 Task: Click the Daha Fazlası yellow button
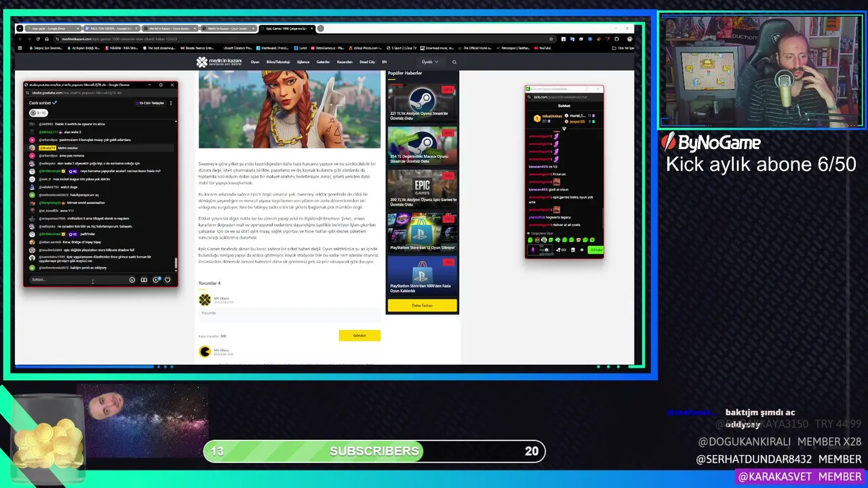click(x=422, y=306)
